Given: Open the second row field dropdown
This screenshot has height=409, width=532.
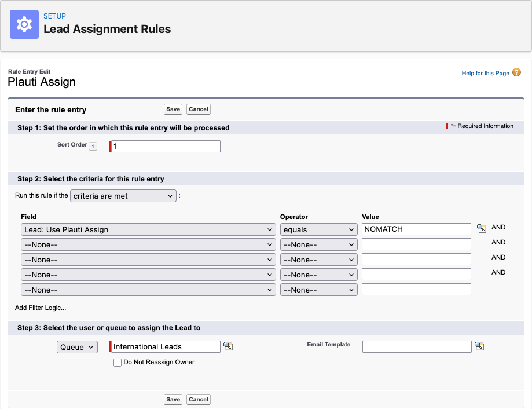Looking at the screenshot, I should (x=148, y=244).
